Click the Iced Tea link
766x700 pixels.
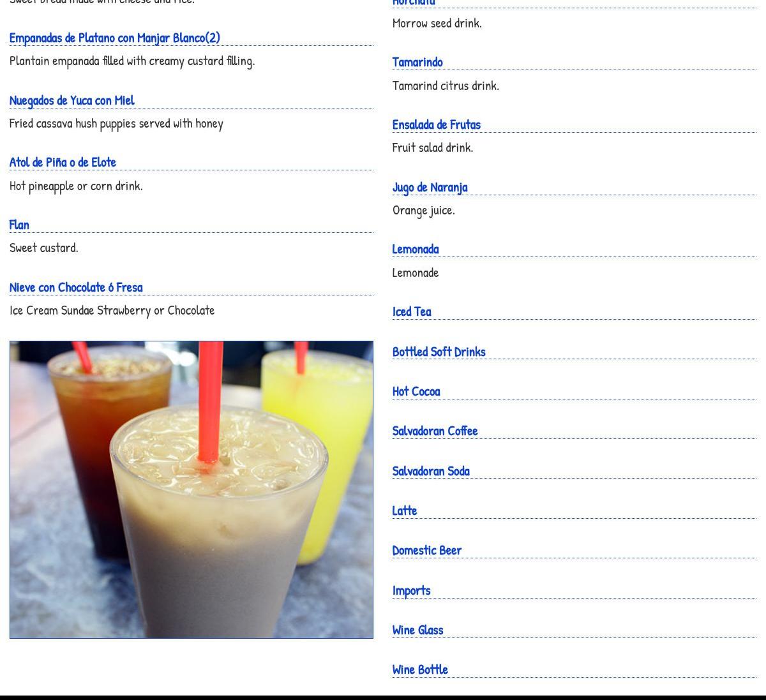412,311
